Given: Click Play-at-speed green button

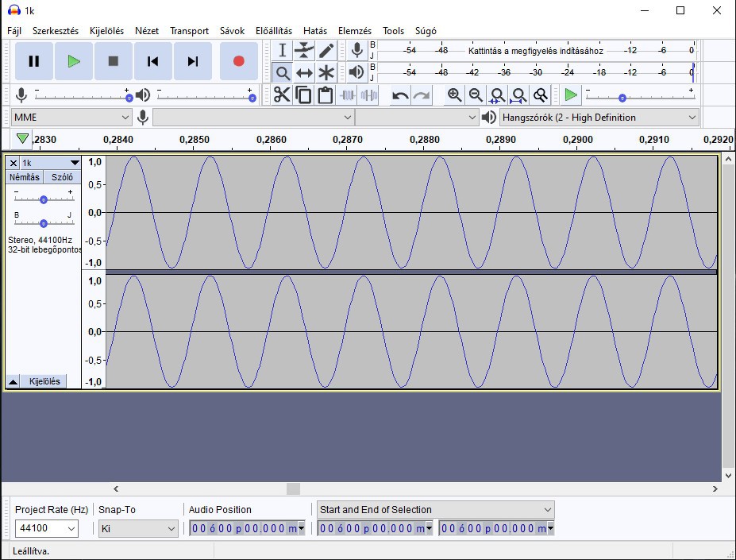Looking at the screenshot, I should [x=571, y=95].
